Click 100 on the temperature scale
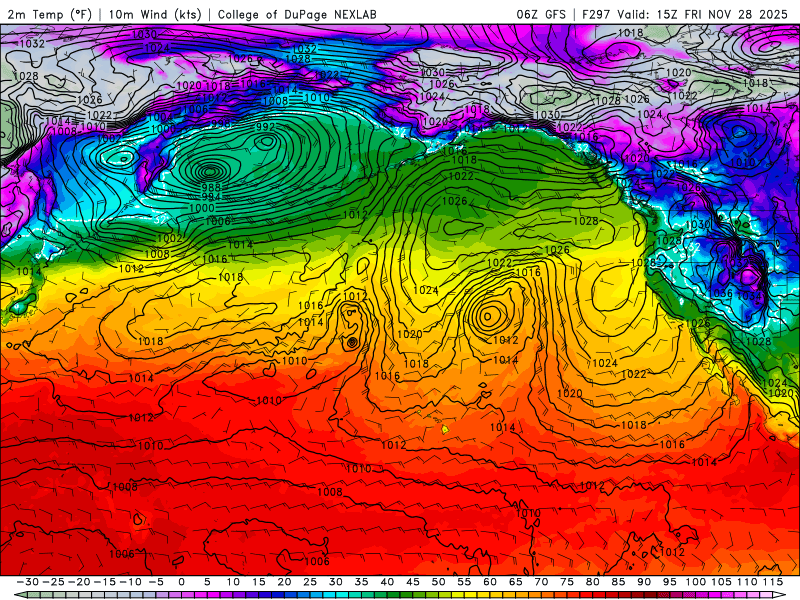This screenshot has width=800, height=600. (695, 582)
